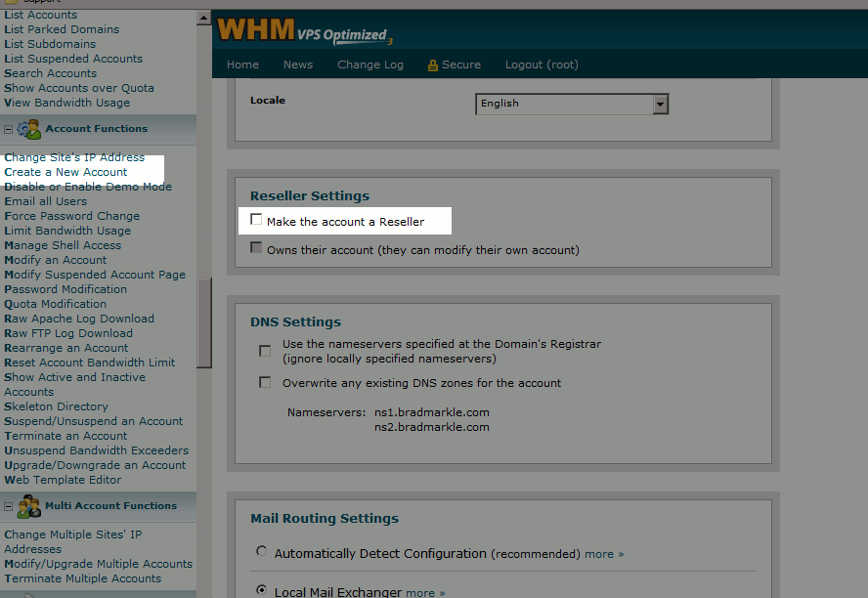Open more link for Automatically Detect Configuration

click(604, 554)
